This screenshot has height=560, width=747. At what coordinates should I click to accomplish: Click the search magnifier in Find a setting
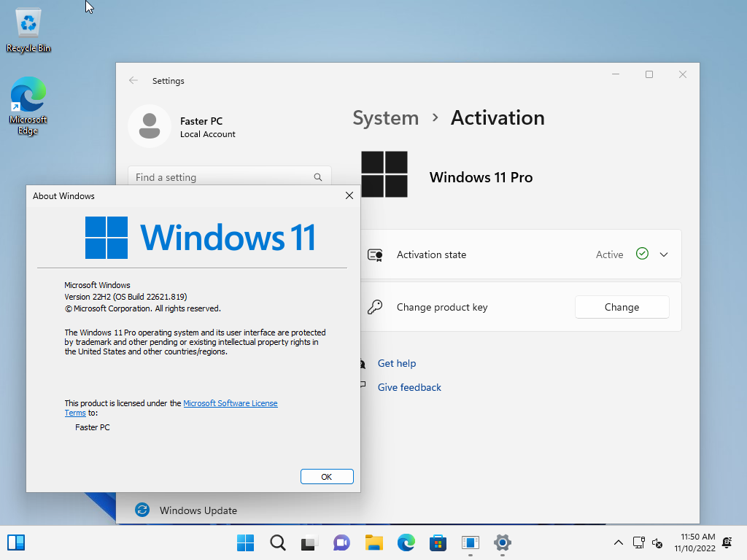tap(318, 177)
